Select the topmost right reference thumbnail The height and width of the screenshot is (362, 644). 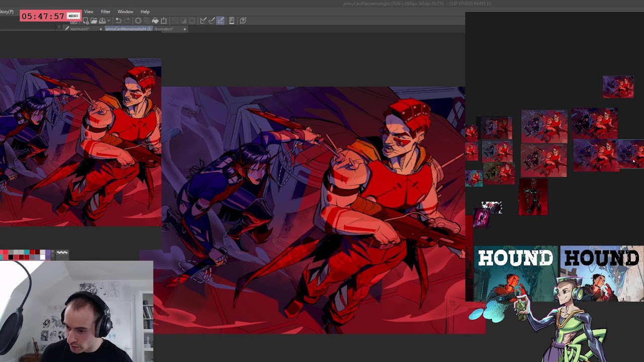618,87
